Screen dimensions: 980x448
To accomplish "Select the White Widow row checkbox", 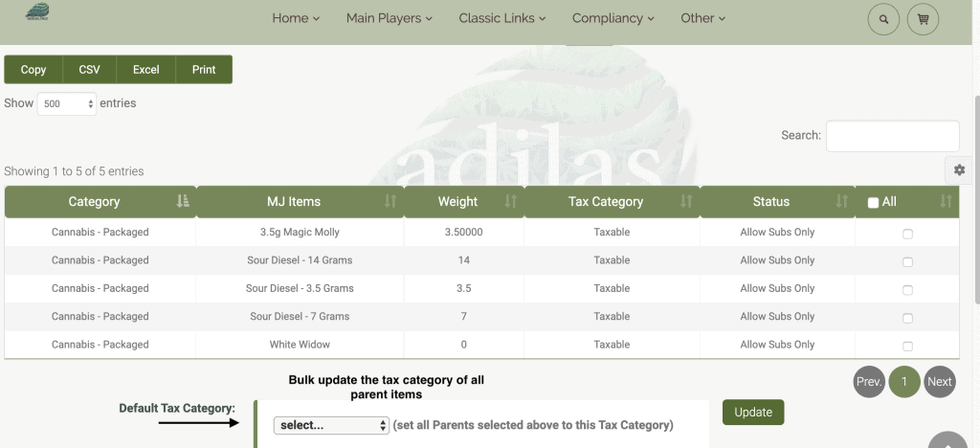I will pyautogui.click(x=907, y=347).
